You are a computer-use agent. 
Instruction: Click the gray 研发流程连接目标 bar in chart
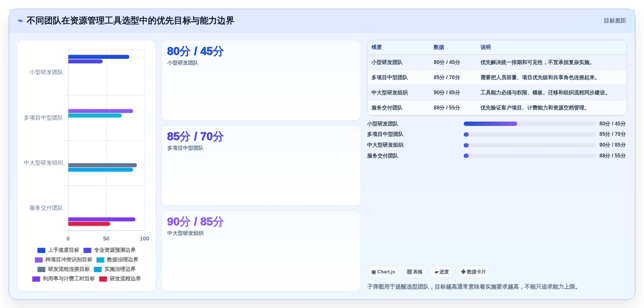click(103, 165)
